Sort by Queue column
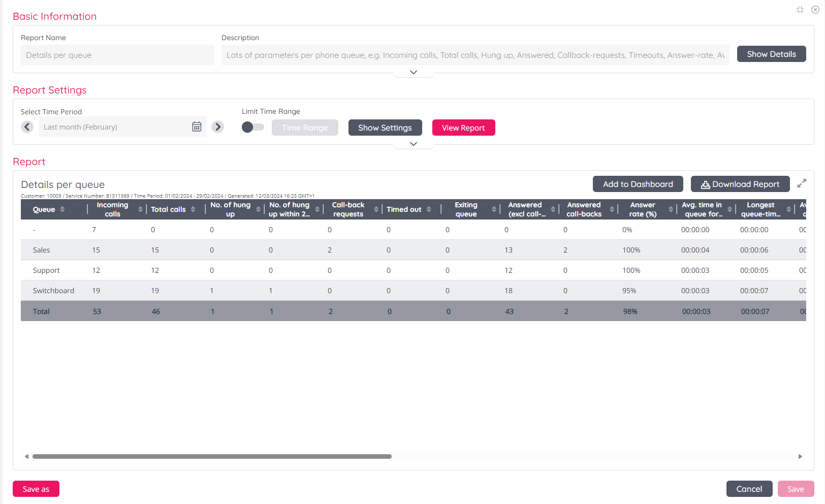Image resolution: width=825 pixels, height=504 pixels. (62, 209)
